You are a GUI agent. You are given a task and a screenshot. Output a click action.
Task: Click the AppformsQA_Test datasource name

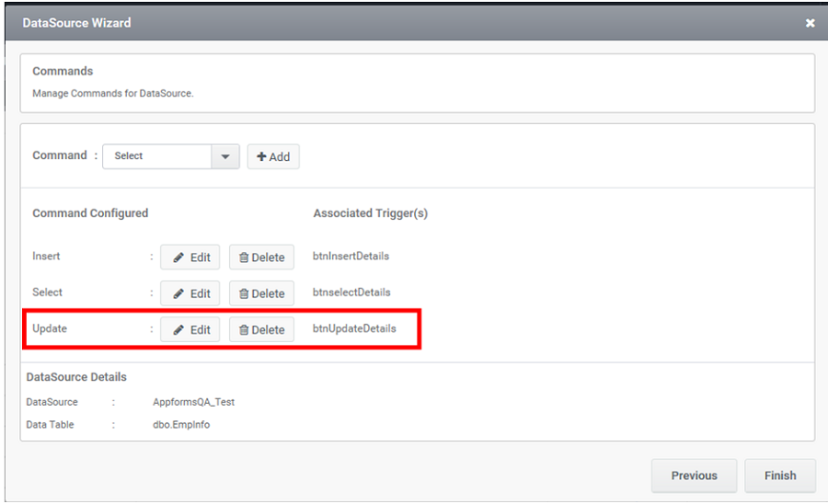click(194, 402)
